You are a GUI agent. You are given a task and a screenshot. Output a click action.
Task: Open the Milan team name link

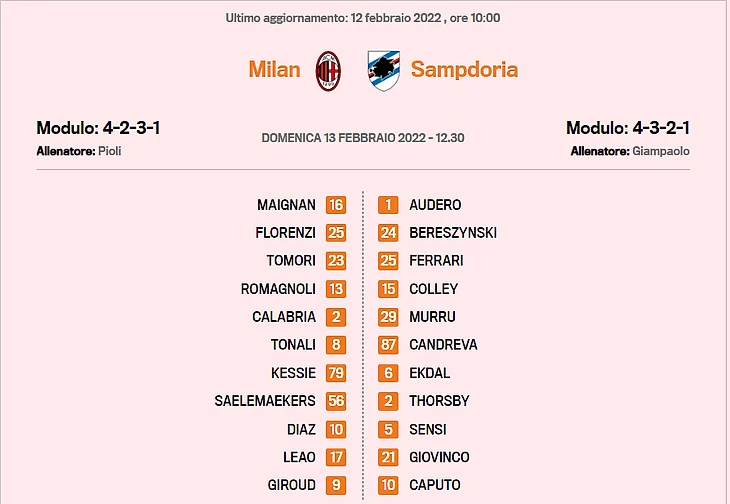click(275, 69)
